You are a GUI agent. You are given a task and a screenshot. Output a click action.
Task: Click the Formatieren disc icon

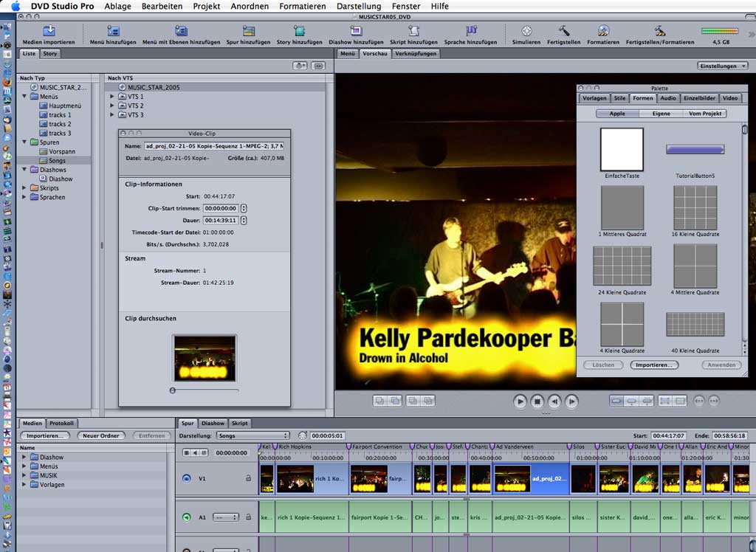pyautogui.click(x=603, y=31)
